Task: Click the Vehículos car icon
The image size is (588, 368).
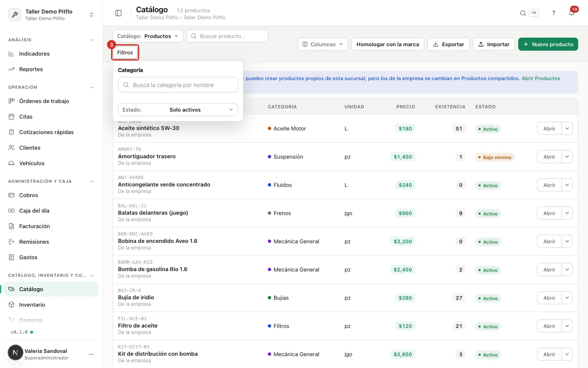Action: pyautogui.click(x=11, y=163)
